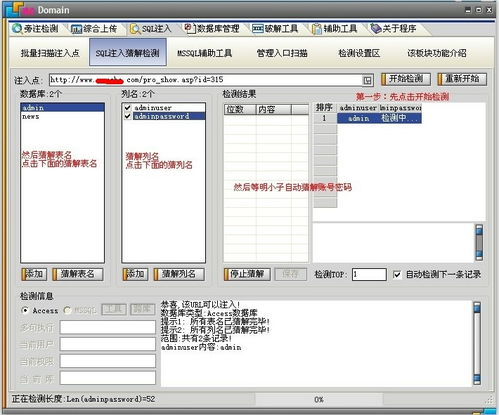This screenshot has width=499, height=415.
Task: Open 该板块功能介绍 sub-tab
Action: coord(437,53)
